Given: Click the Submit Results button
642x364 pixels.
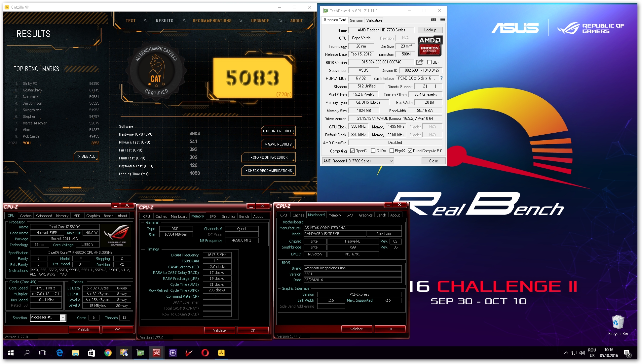Looking at the screenshot, I should tap(278, 131).
